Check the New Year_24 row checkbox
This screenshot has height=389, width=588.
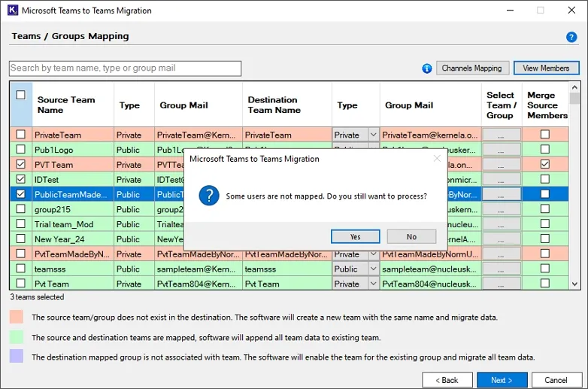[x=21, y=239]
